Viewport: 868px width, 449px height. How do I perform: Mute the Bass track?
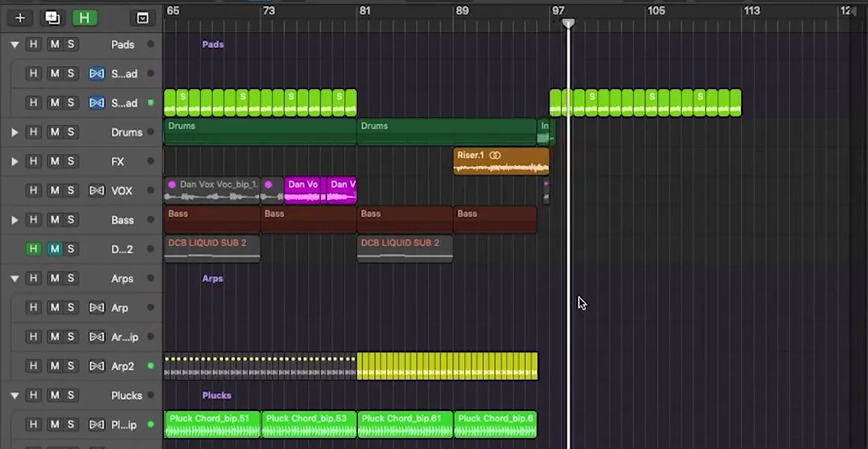(54, 220)
